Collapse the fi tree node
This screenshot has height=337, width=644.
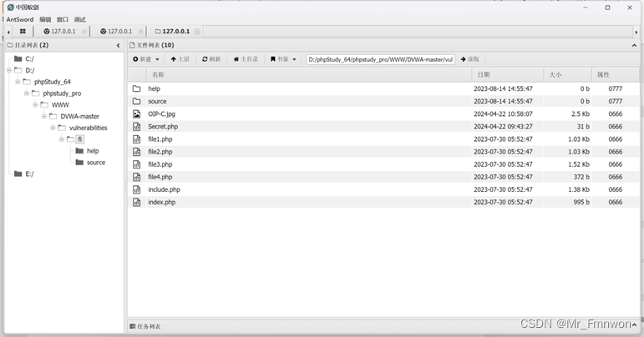click(61, 139)
